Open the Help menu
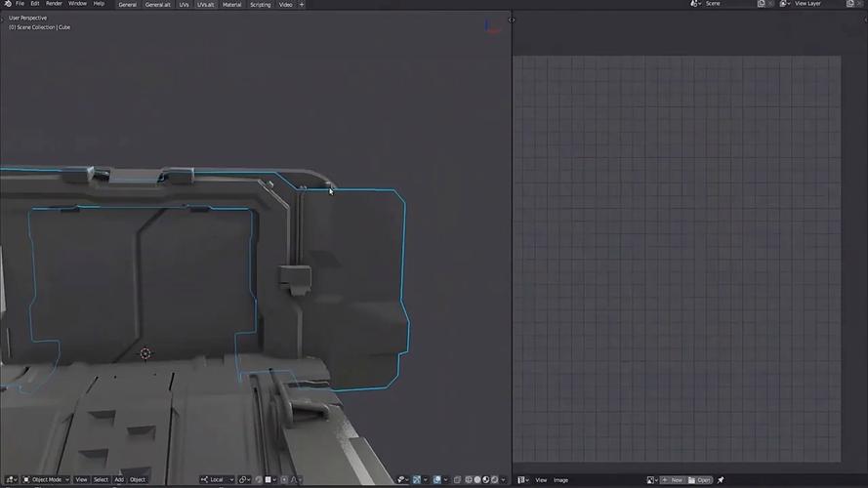 (x=99, y=3)
